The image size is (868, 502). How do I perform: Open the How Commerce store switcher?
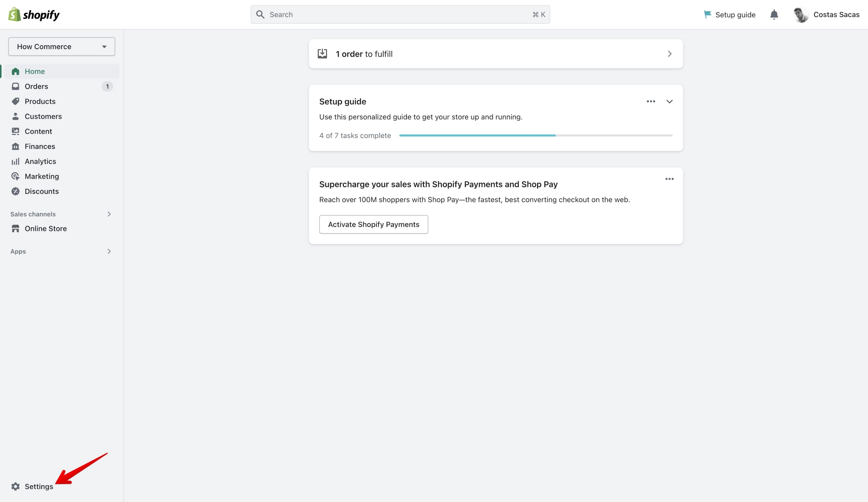coord(62,46)
